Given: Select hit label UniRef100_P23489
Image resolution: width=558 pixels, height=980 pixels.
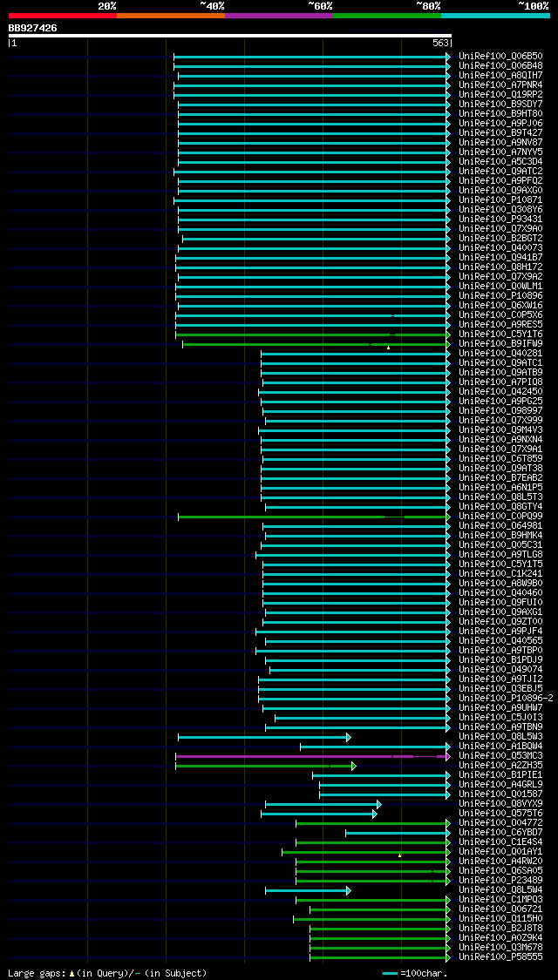Looking at the screenshot, I should pyautogui.click(x=500, y=882).
